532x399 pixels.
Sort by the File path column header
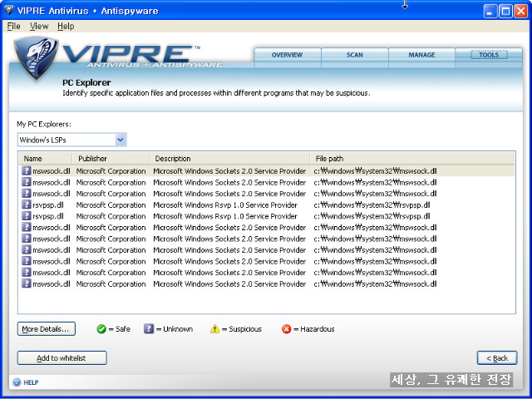(x=412, y=159)
